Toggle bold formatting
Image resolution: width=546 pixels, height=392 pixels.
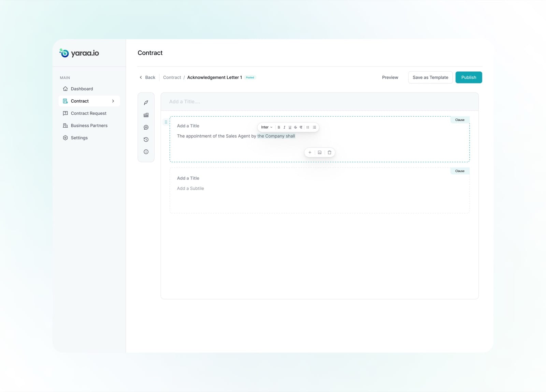tap(279, 127)
